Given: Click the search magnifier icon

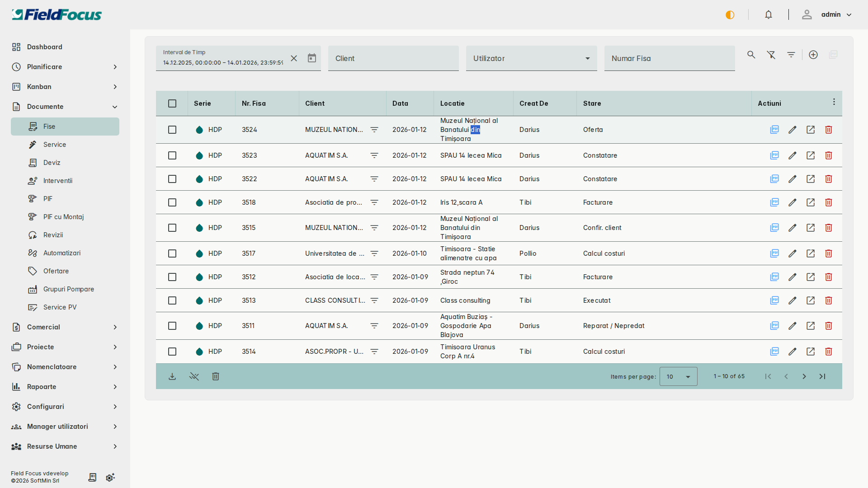Looking at the screenshot, I should (x=751, y=55).
